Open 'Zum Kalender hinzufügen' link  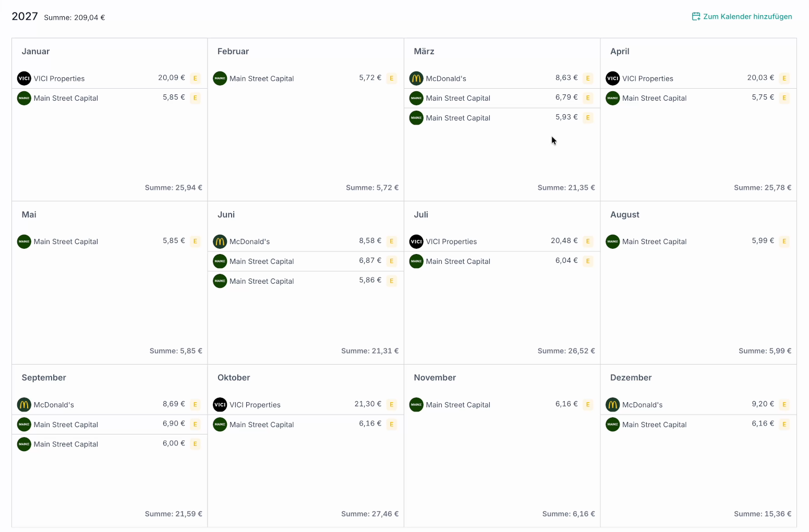click(x=742, y=17)
